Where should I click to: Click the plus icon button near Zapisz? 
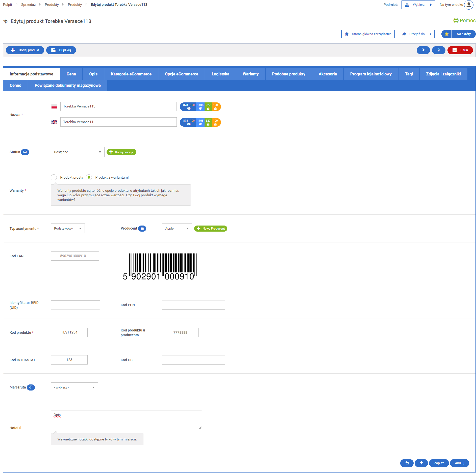coord(421,463)
